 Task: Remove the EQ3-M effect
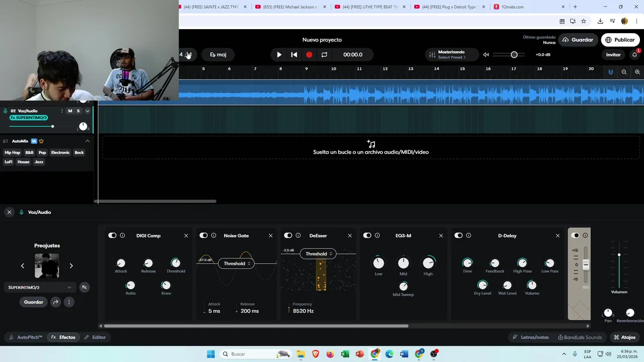[441, 235]
